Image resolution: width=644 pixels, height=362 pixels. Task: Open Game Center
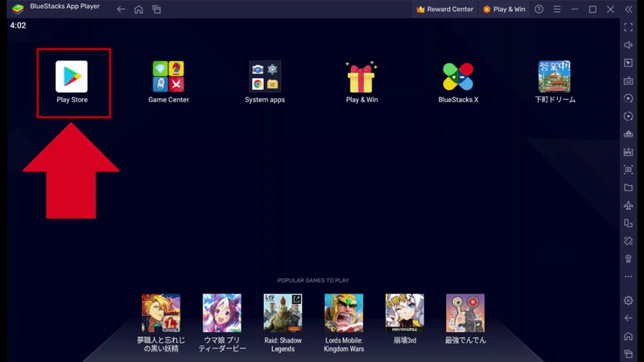(x=168, y=76)
